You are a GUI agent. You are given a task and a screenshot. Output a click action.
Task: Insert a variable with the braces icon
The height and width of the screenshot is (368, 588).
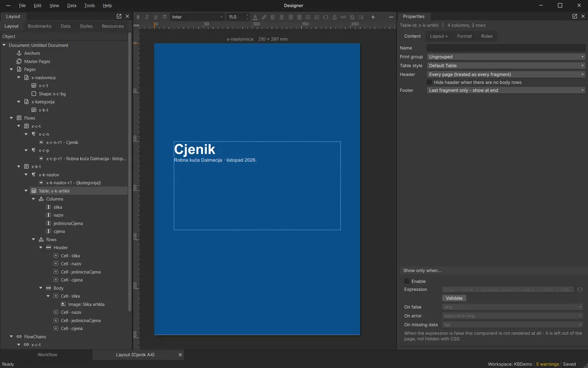pos(326,17)
